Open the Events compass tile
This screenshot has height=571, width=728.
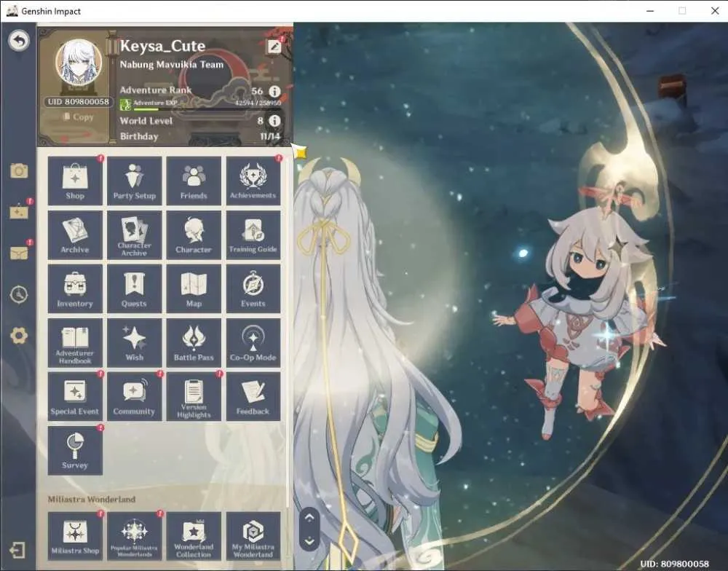pos(253,288)
